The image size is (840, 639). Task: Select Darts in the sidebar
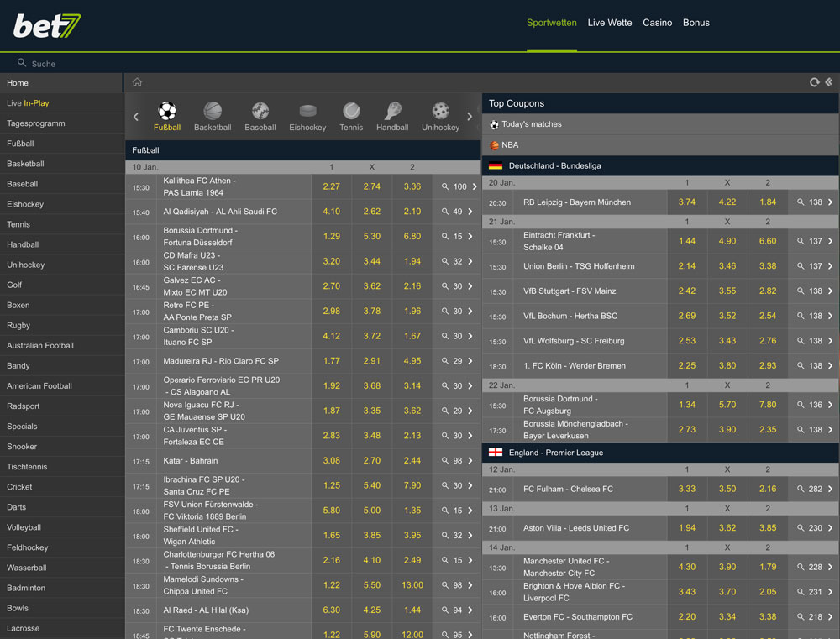pos(61,507)
